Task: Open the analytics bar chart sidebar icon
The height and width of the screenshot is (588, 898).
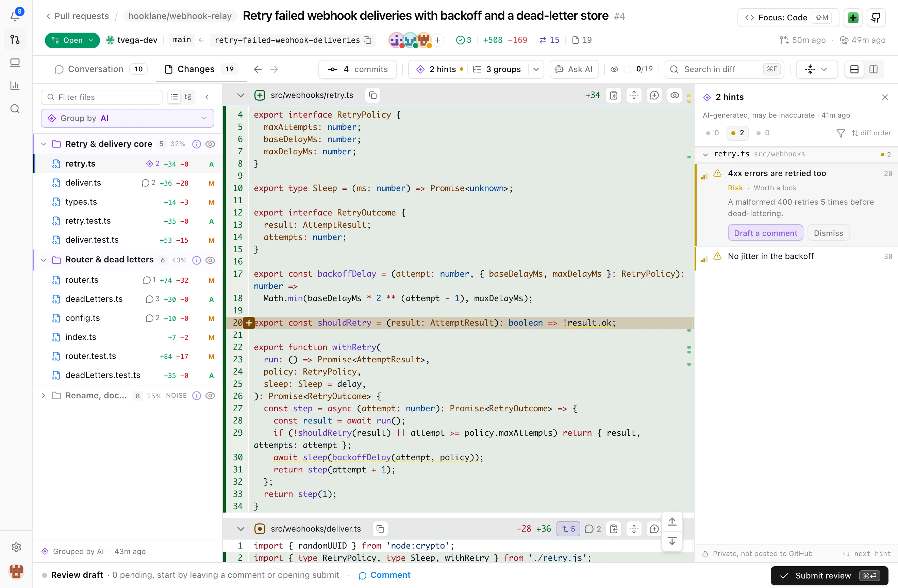Action: click(x=15, y=86)
